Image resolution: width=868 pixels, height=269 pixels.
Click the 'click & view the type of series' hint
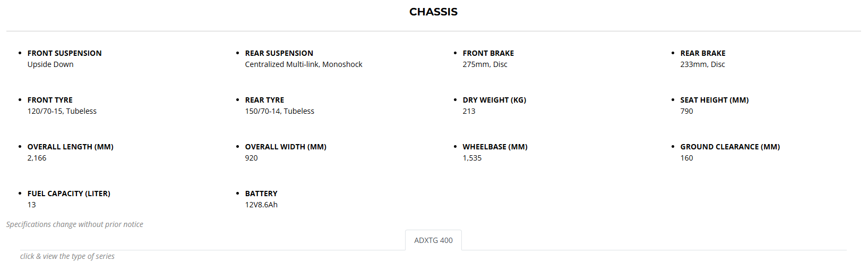[67, 256]
